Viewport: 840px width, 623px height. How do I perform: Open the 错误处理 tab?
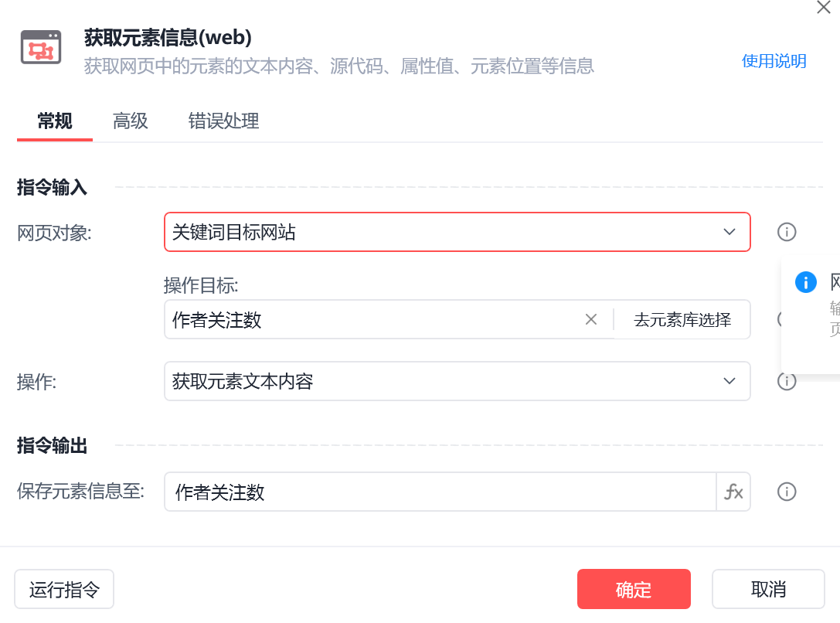coord(223,121)
